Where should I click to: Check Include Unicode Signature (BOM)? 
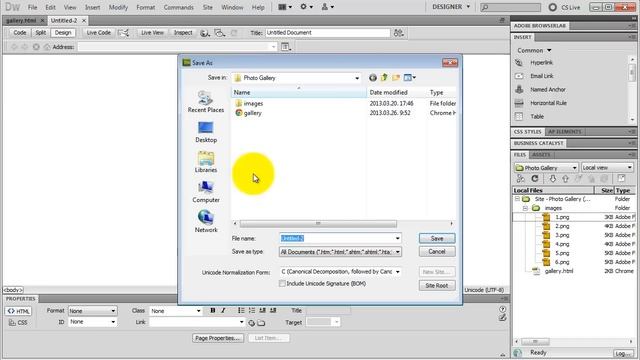pyautogui.click(x=282, y=283)
